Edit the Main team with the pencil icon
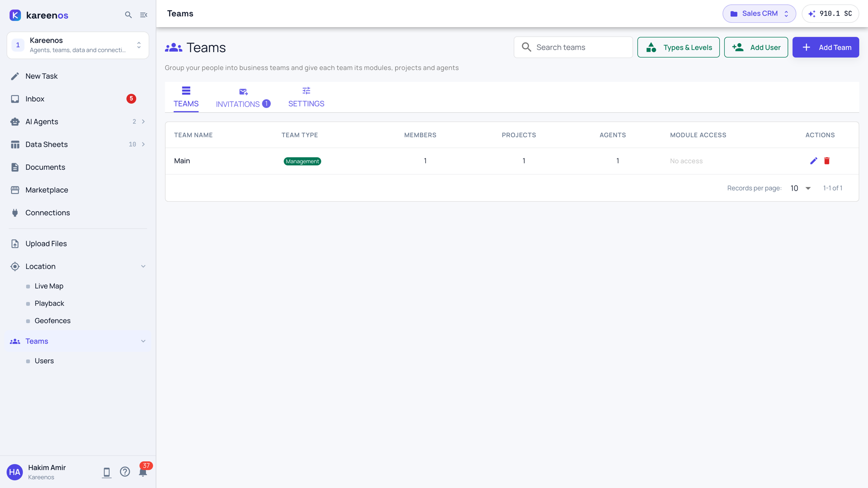Screen dimensions: 868x488 coord(813,161)
